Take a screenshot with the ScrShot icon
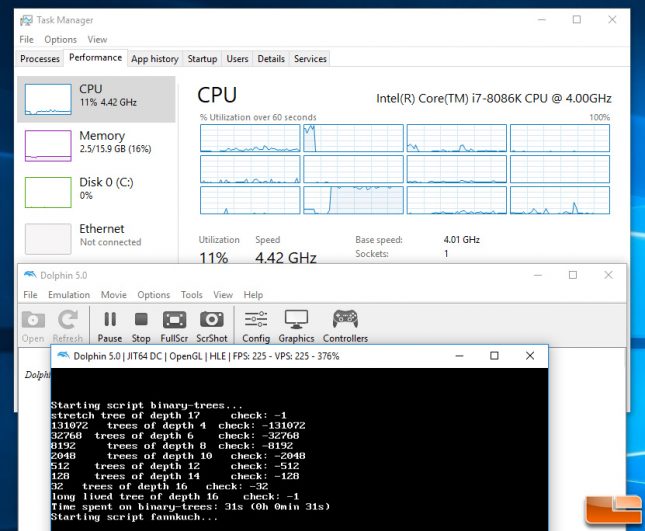 click(x=211, y=320)
